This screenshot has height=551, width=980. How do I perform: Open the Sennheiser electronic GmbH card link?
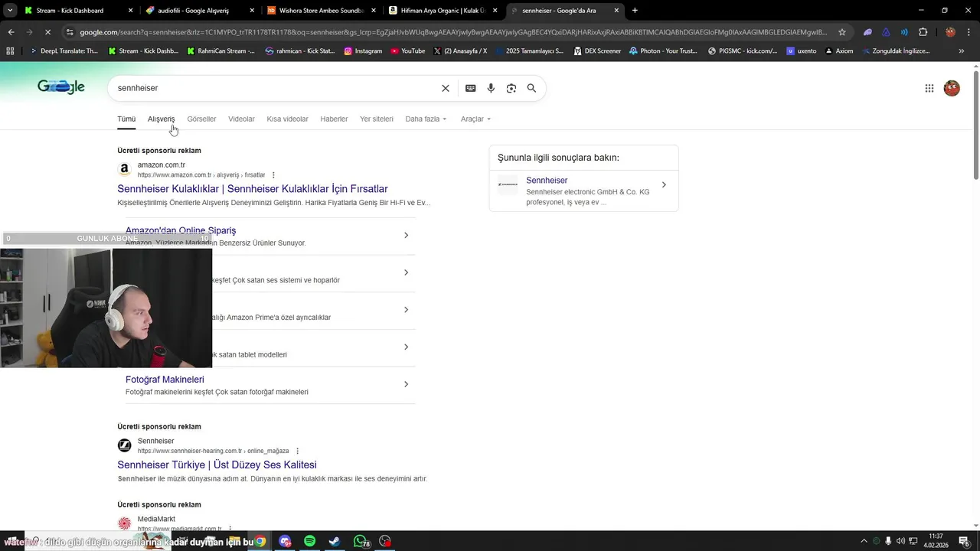[x=583, y=190]
